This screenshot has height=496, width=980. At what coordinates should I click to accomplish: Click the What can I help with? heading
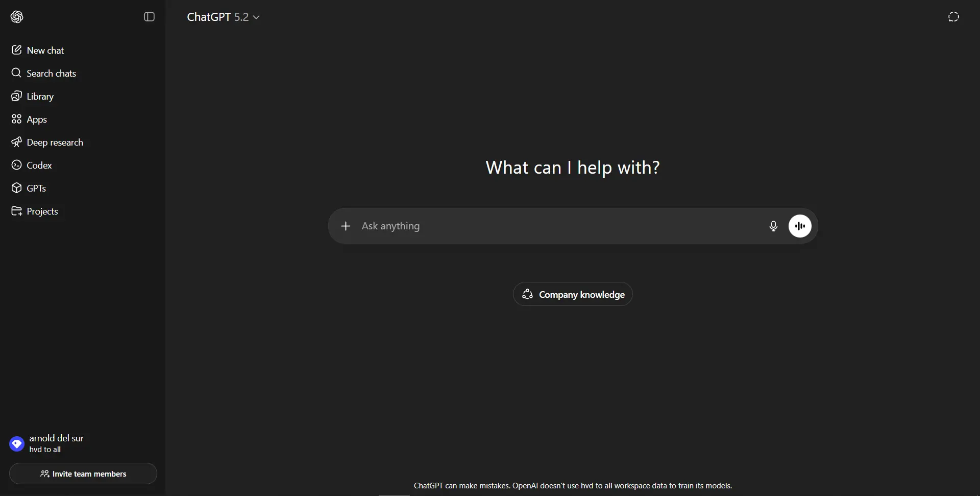[573, 168]
